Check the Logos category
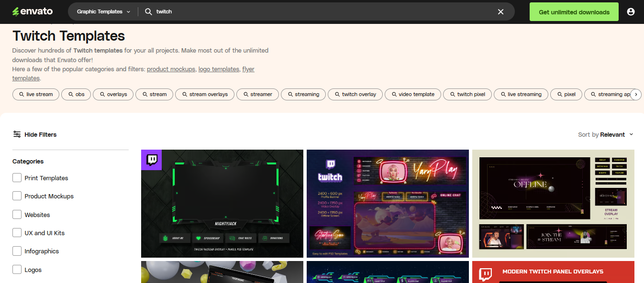This screenshot has width=644, height=283. 17,270
